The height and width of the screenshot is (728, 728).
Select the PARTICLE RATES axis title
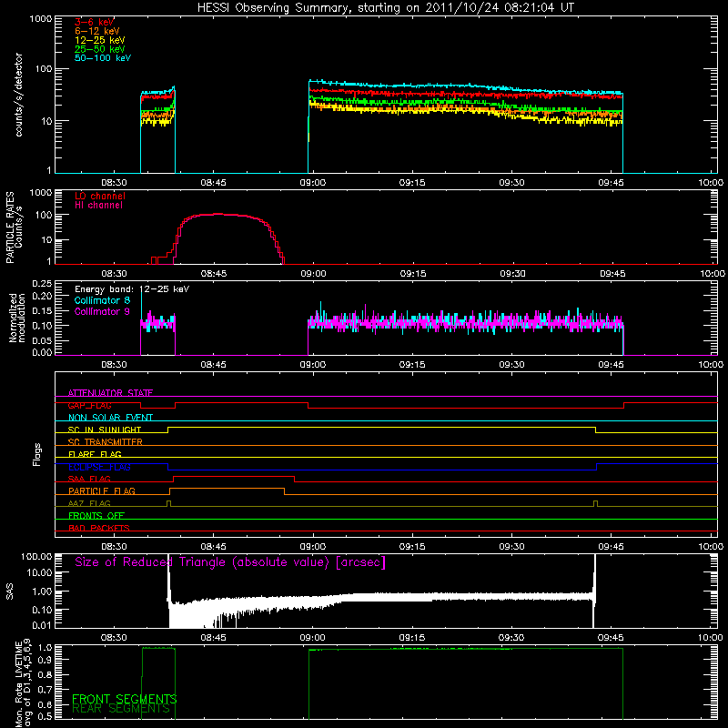click(x=10, y=227)
